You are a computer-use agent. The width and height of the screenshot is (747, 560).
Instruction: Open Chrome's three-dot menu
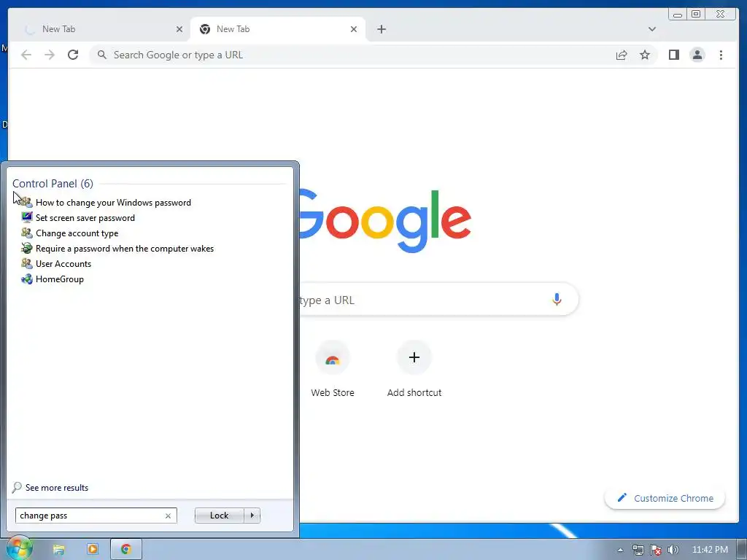(x=721, y=55)
